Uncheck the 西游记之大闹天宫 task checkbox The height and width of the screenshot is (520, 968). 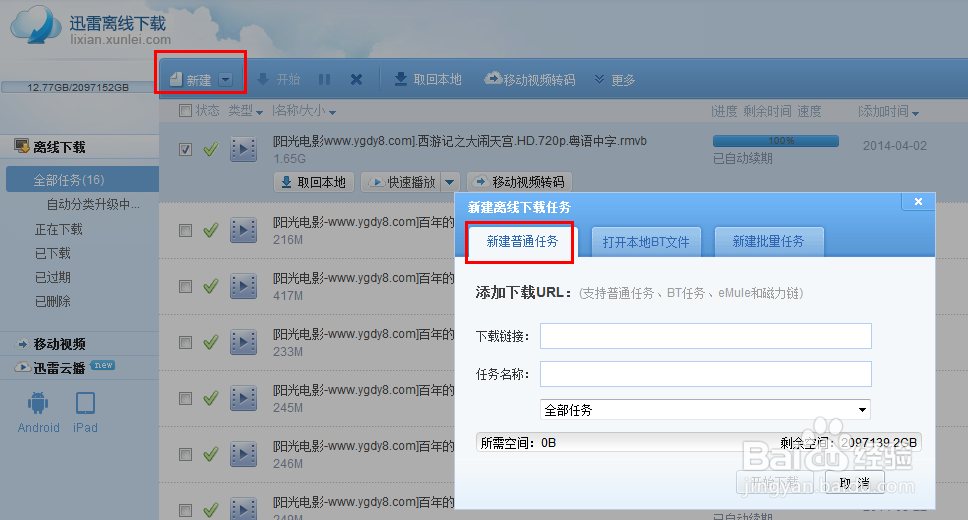click(x=185, y=149)
